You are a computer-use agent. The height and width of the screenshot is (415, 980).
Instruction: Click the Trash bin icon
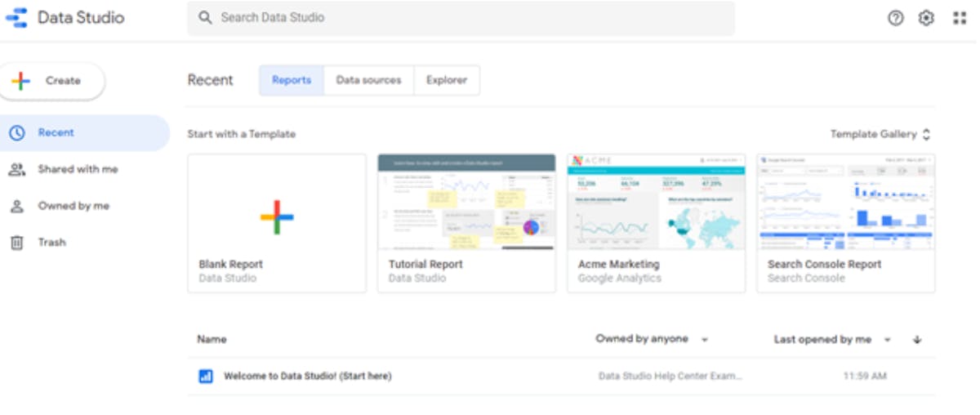[16, 243]
